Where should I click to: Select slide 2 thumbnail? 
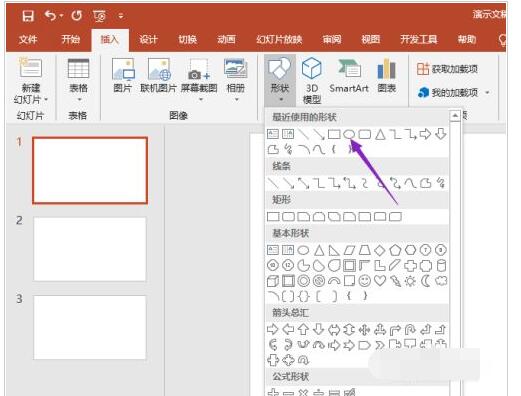point(90,249)
